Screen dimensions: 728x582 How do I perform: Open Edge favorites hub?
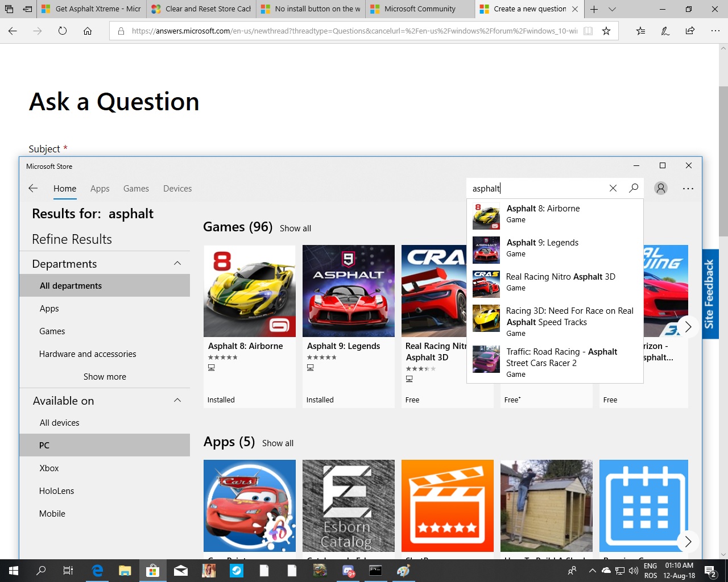pos(640,31)
